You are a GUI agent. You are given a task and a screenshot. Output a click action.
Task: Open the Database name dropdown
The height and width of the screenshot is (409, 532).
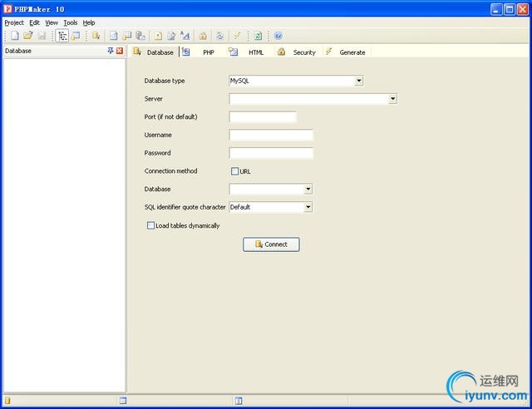[308, 189]
